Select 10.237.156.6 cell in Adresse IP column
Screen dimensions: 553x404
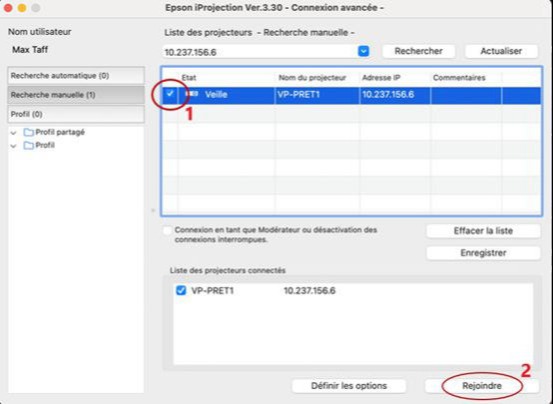[x=395, y=94]
